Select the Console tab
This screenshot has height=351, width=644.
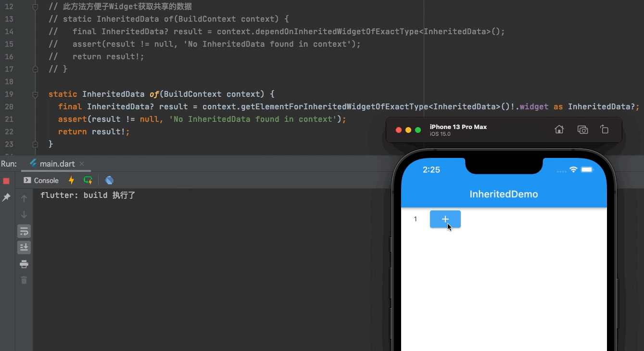coord(41,181)
